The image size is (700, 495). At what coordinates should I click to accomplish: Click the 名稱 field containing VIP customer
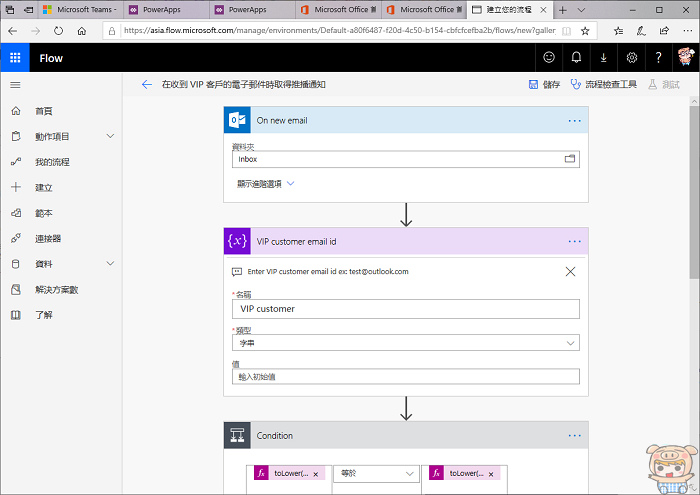(x=405, y=309)
